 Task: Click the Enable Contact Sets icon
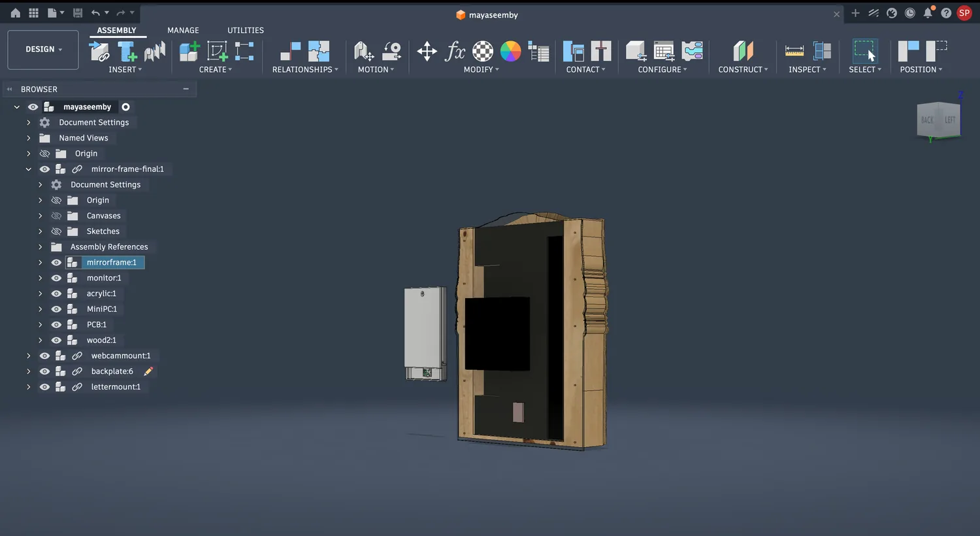(x=573, y=51)
